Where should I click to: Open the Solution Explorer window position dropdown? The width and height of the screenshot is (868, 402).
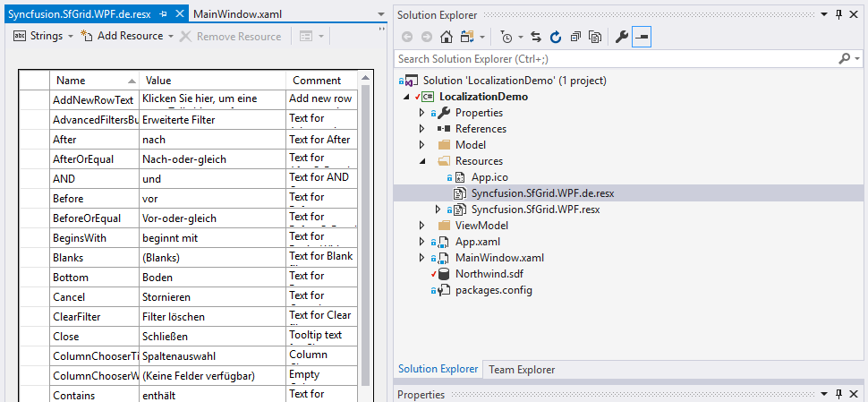(823, 14)
